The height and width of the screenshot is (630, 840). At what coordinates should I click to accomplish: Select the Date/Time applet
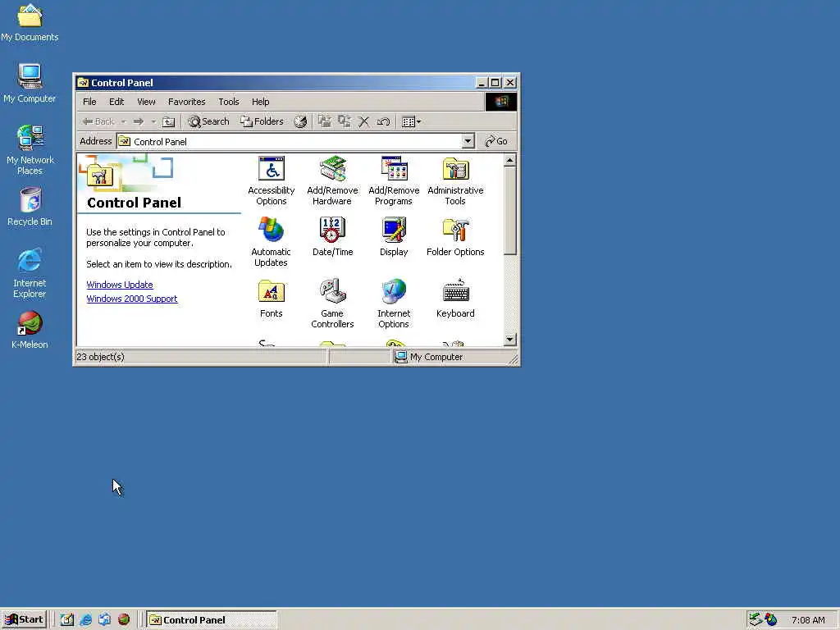point(332,236)
